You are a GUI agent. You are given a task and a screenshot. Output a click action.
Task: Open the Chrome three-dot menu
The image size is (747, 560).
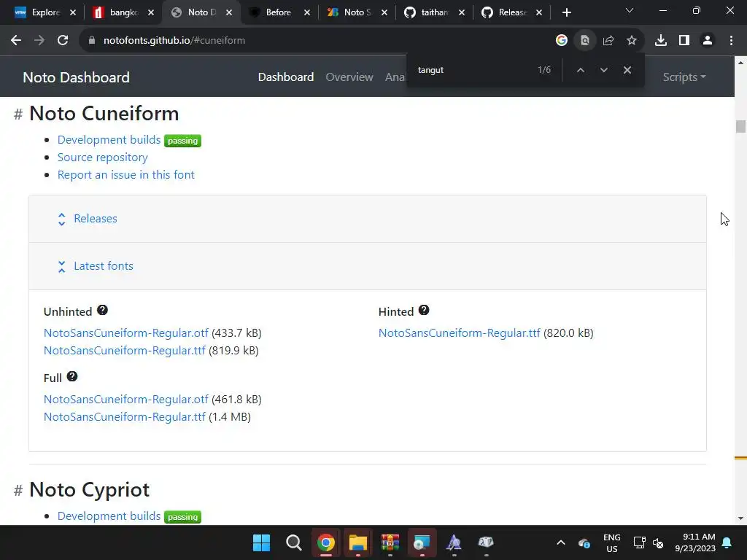[731, 41]
